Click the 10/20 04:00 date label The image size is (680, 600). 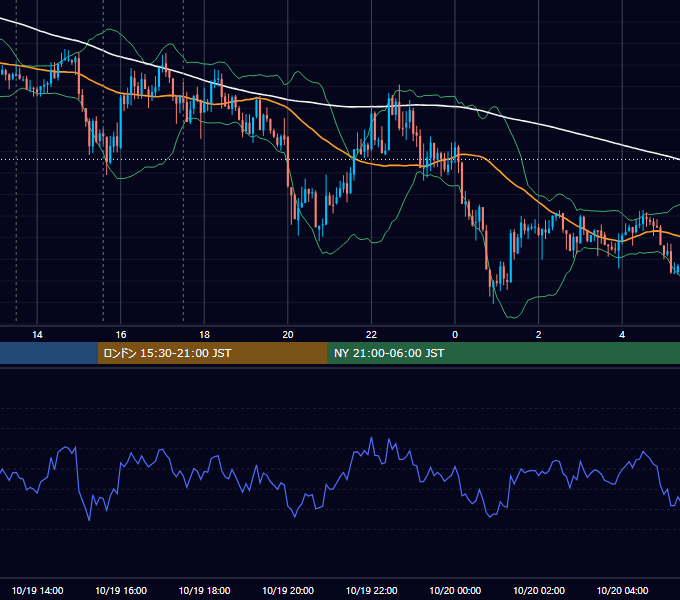pyautogui.click(x=622, y=590)
